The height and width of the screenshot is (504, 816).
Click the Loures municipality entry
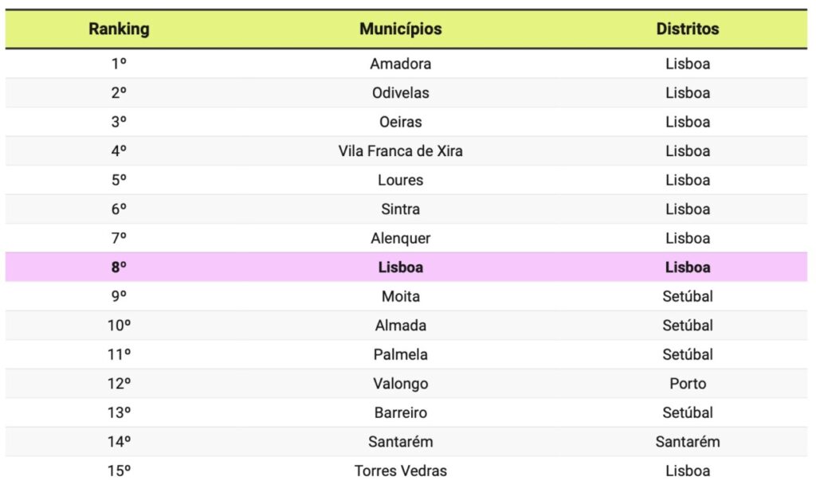click(x=400, y=180)
